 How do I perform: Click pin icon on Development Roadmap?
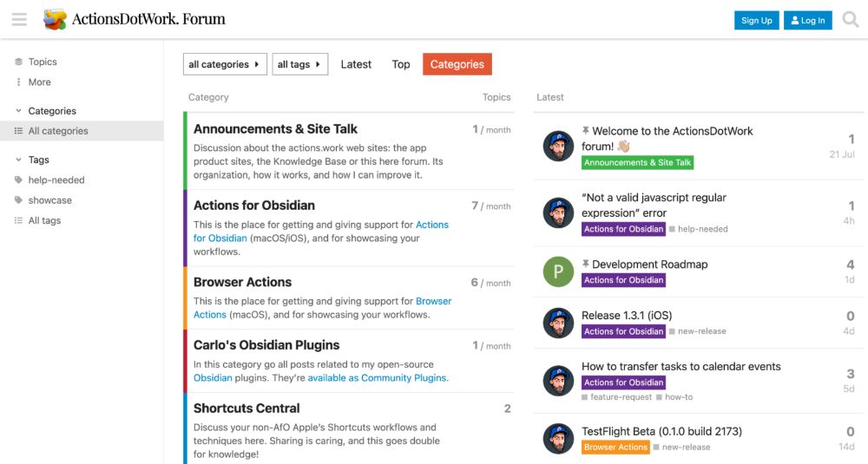[x=585, y=264]
